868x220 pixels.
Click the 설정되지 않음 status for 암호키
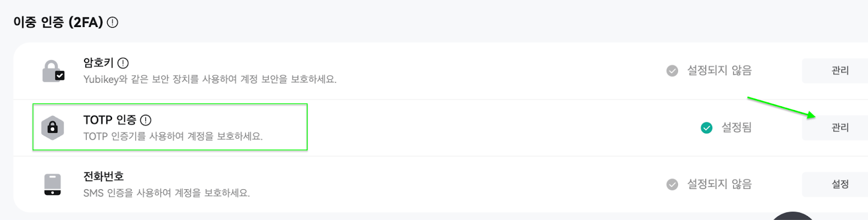(x=719, y=70)
